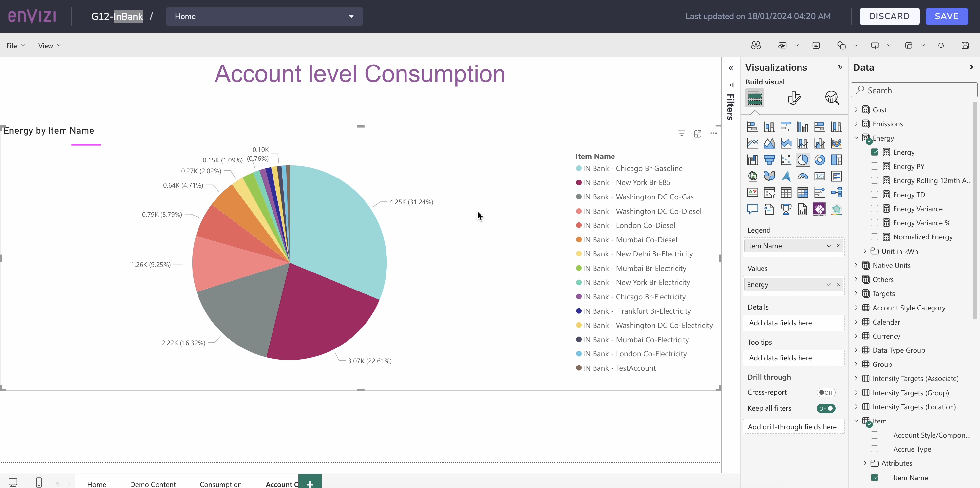Viewport: 980px width, 488px height.
Task: Select the treemap visual icon
Action: pyautogui.click(x=836, y=160)
